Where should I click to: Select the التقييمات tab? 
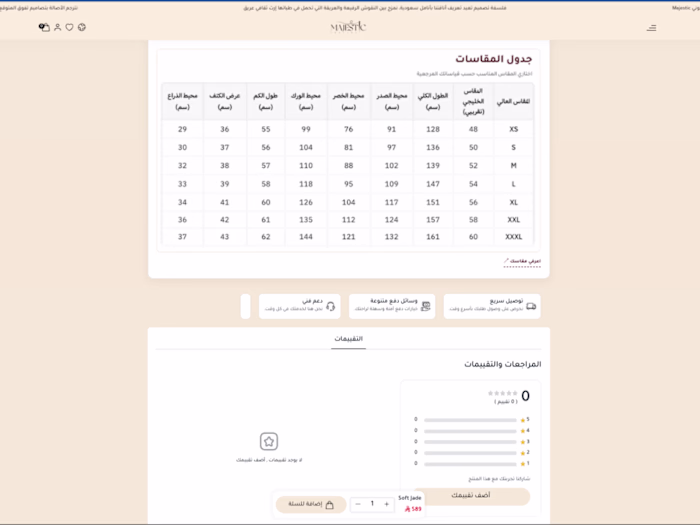point(348,339)
